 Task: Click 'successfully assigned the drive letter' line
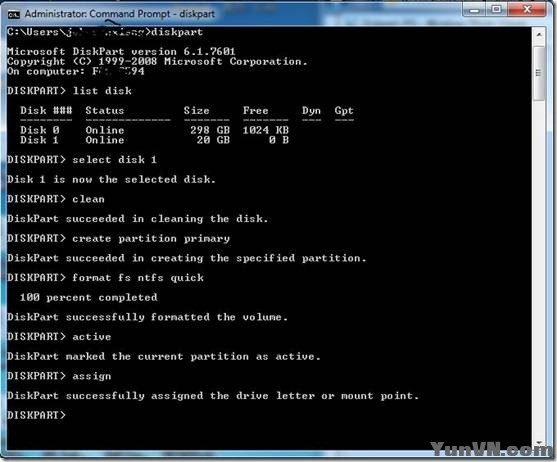pyautogui.click(x=213, y=396)
